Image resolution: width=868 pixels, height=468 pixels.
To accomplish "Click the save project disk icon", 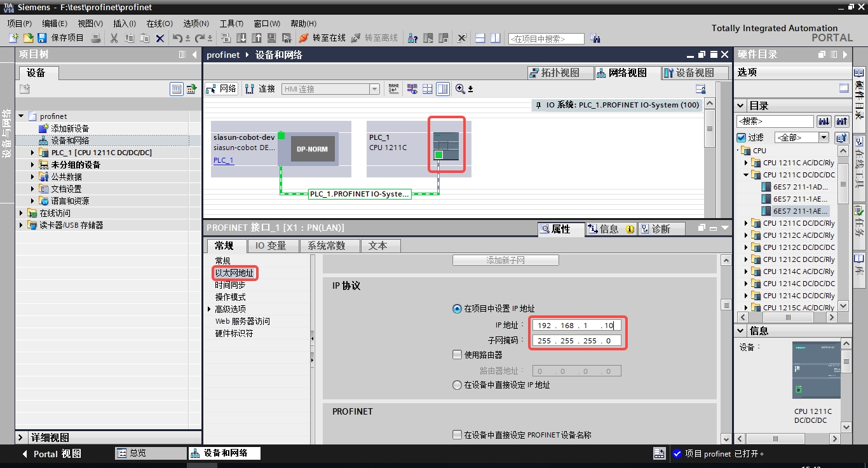I will click(x=42, y=38).
